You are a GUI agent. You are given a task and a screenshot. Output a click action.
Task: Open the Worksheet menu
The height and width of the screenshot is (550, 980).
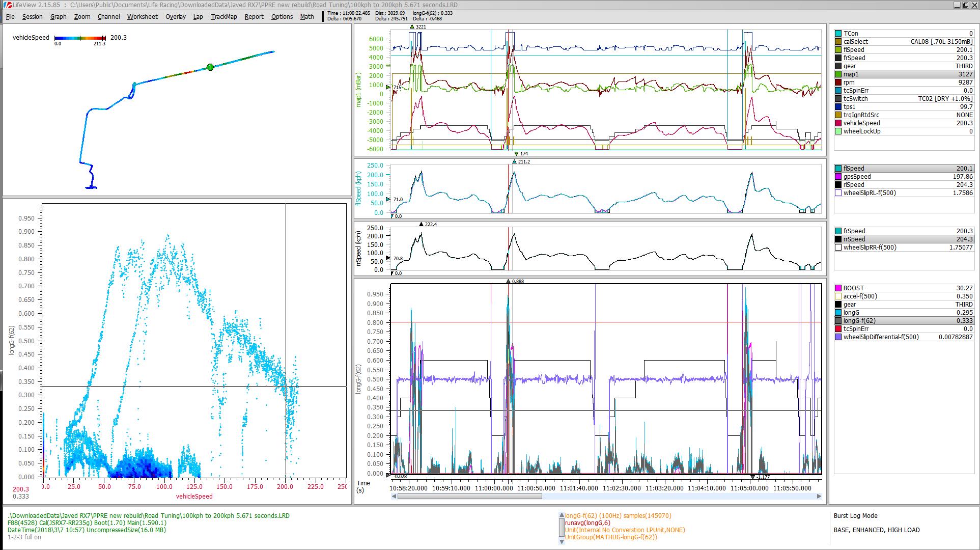click(x=142, y=16)
